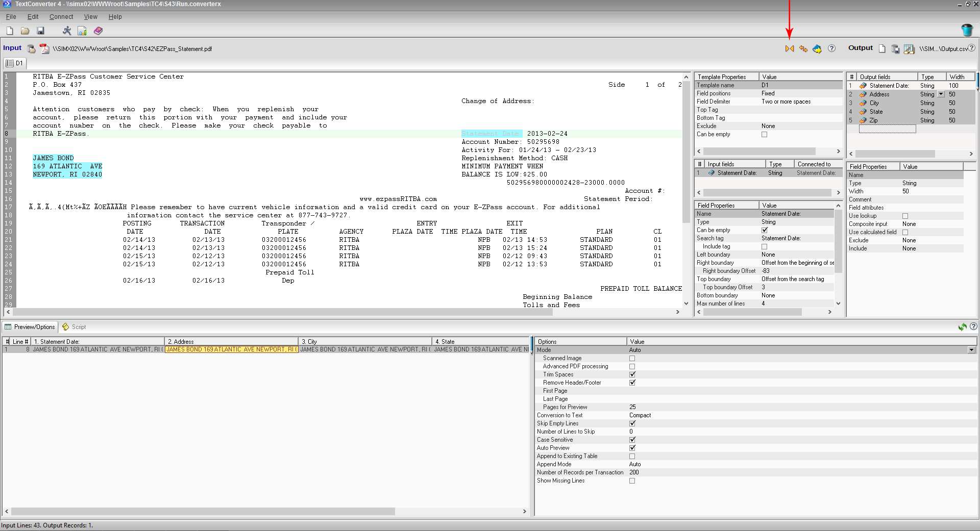980x531 pixels.
Task: Disable the Trim Spaces option
Action: point(632,374)
